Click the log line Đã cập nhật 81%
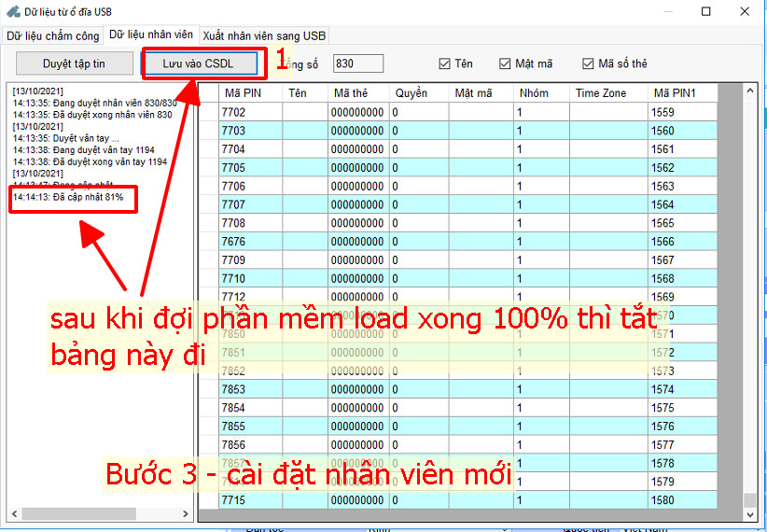This screenshot has width=767, height=532. [68, 197]
